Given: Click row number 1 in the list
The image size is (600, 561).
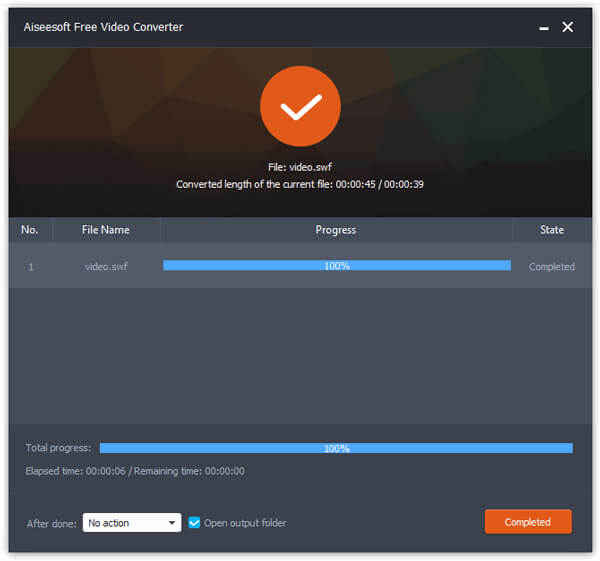Looking at the screenshot, I should (31, 266).
